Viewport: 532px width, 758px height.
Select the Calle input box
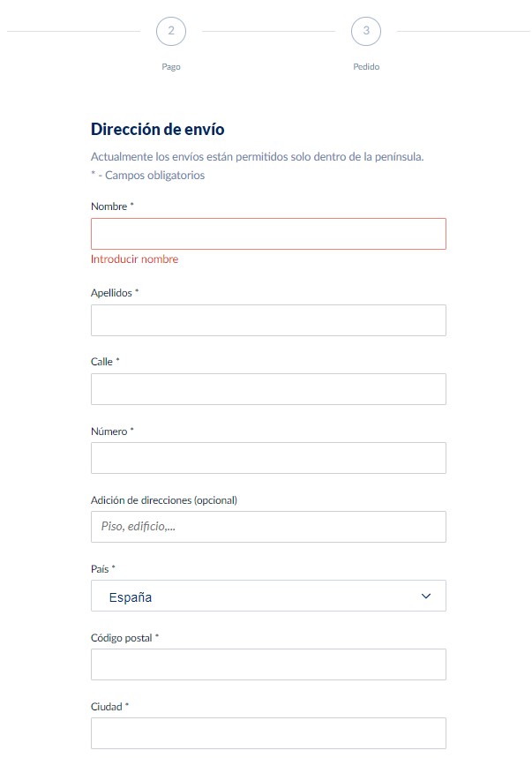[x=268, y=389]
